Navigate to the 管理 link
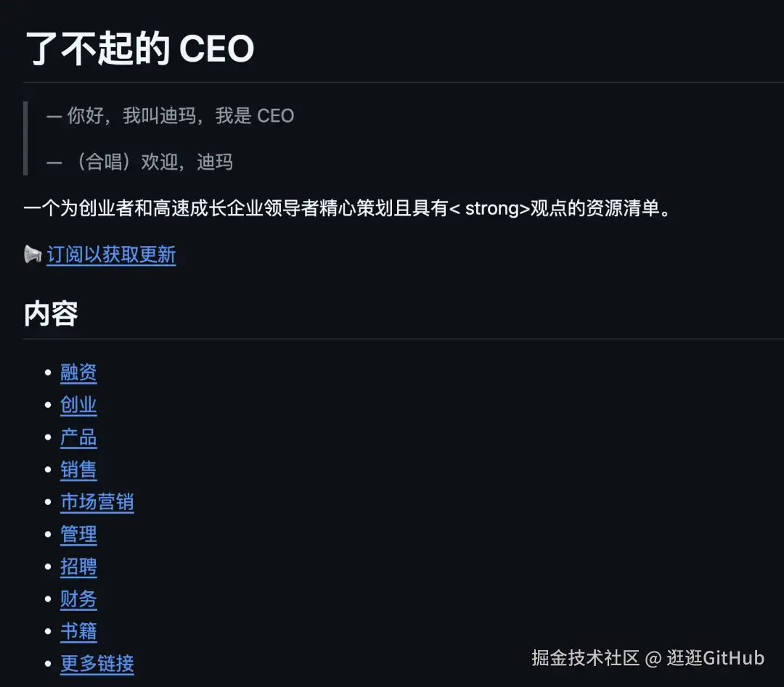 coord(78,535)
